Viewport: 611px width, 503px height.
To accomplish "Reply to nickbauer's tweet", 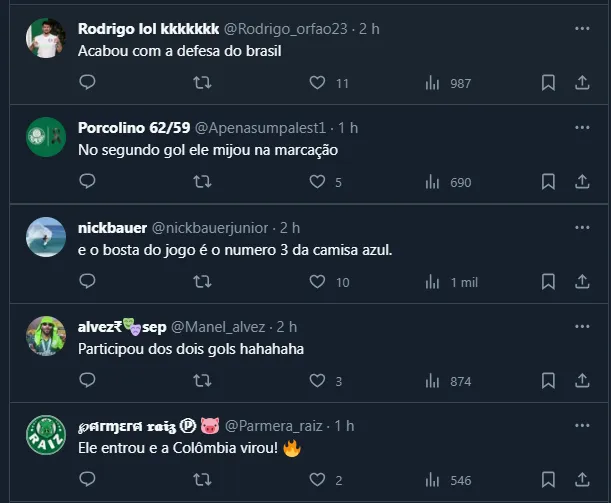I will (x=87, y=282).
